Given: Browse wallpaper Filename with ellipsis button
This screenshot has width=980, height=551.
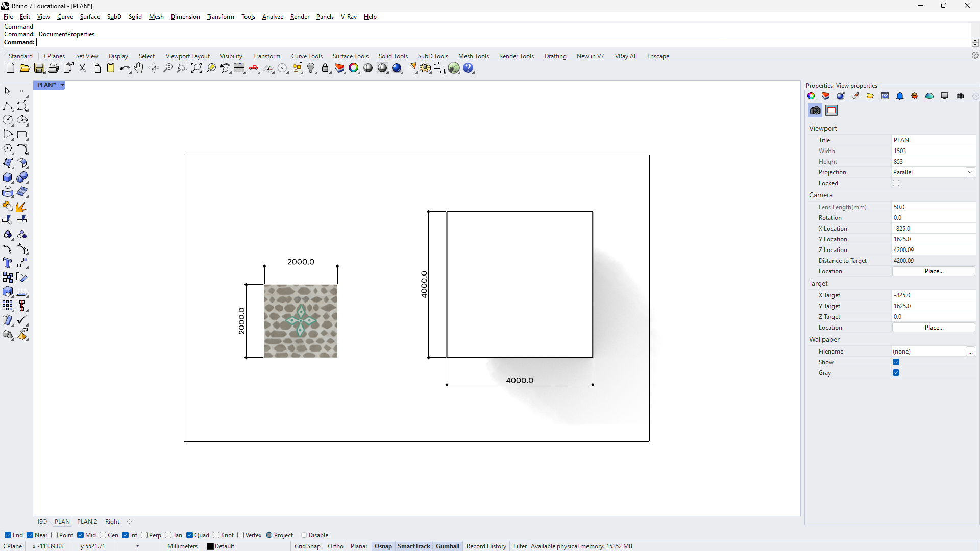Looking at the screenshot, I should (x=971, y=352).
